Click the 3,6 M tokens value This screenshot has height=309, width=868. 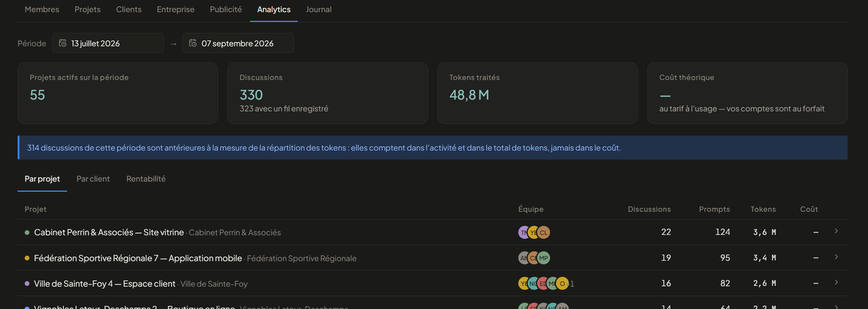pyautogui.click(x=764, y=232)
